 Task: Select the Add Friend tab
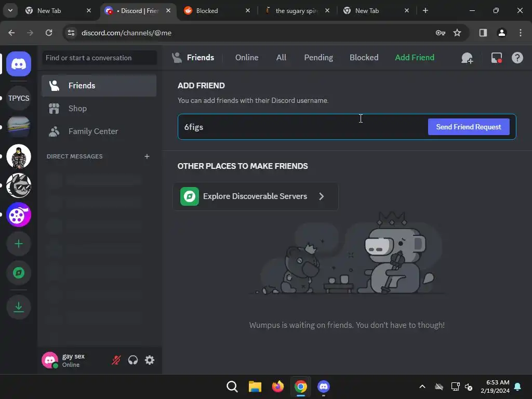(x=415, y=58)
